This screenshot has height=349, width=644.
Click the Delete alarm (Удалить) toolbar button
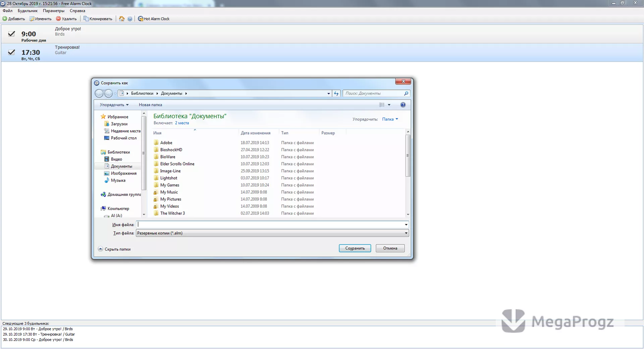(x=66, y=19)
